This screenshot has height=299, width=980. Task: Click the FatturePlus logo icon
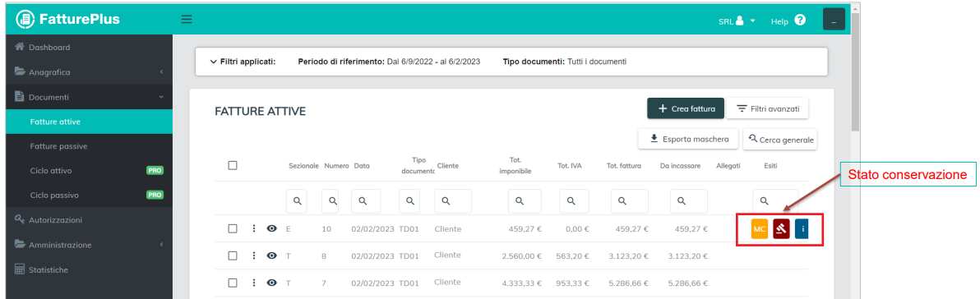(25, 19)
